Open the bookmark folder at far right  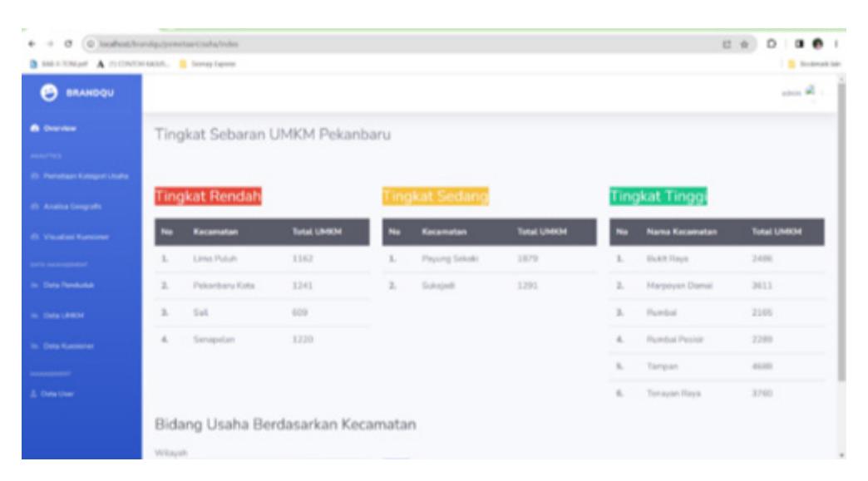(814, 64)
